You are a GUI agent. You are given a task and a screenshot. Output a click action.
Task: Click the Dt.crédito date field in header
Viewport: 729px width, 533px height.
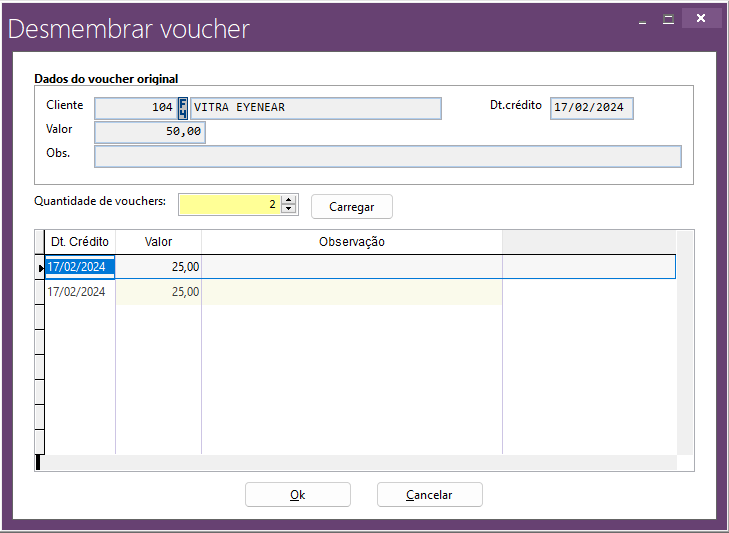coord(592,108)
